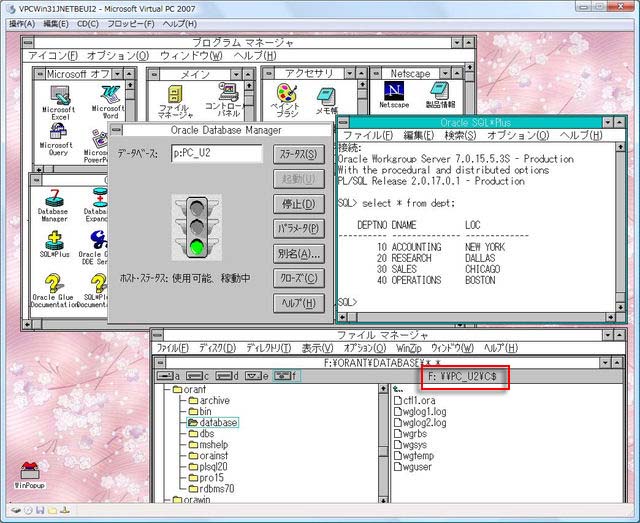Click the ヘルプ(H) button in Database Manager

click(x=298, y=303)
